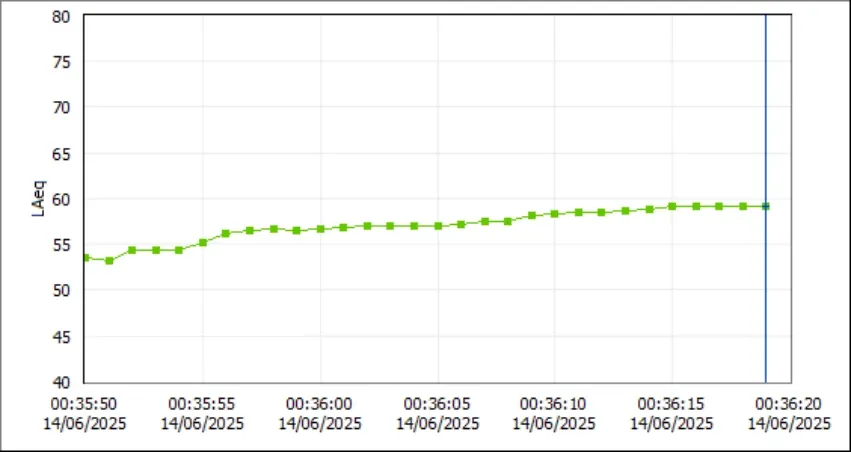Click the LAeq axis title
Viewport: 851px width, 452px height.
coord(39,199)
